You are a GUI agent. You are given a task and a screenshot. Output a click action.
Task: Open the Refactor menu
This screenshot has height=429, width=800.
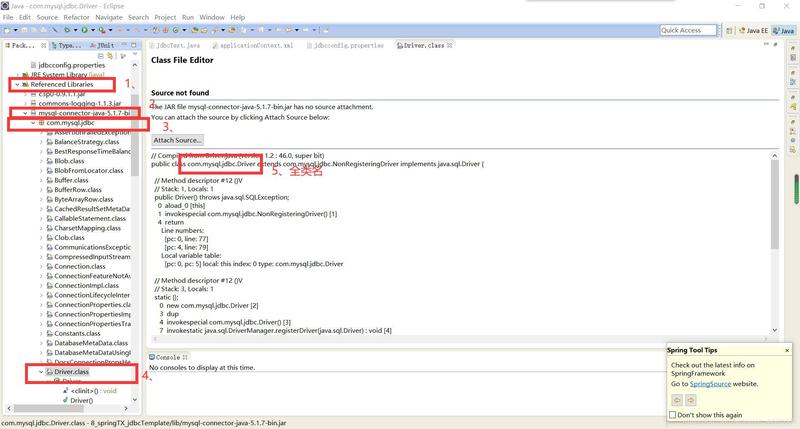77,17
